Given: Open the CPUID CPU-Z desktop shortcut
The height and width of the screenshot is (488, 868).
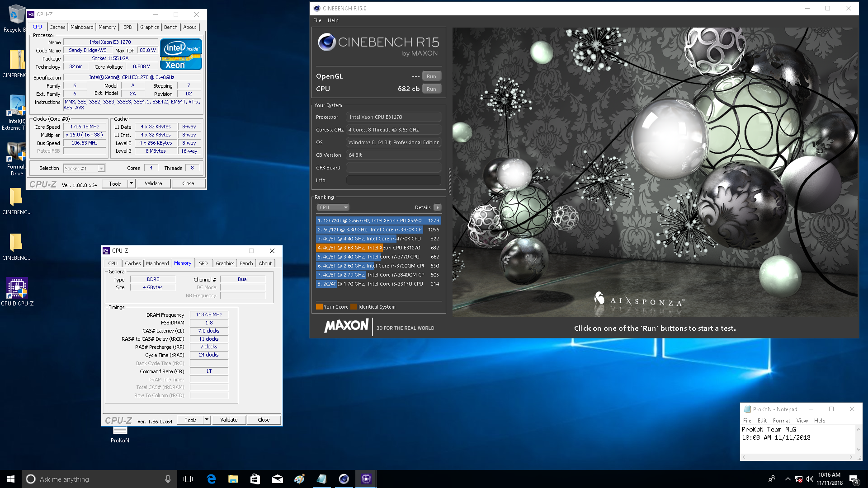Looking at the screenshot, I should (17, 291).
